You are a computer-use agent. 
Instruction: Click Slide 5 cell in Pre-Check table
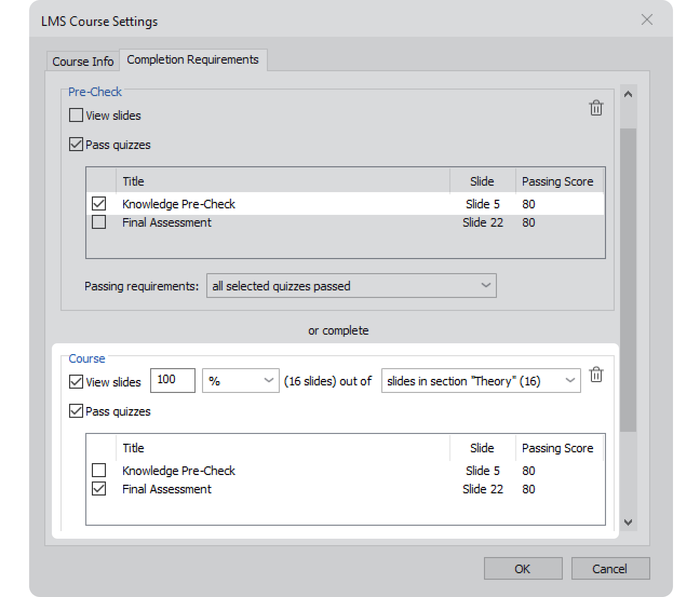click(483, 204)
